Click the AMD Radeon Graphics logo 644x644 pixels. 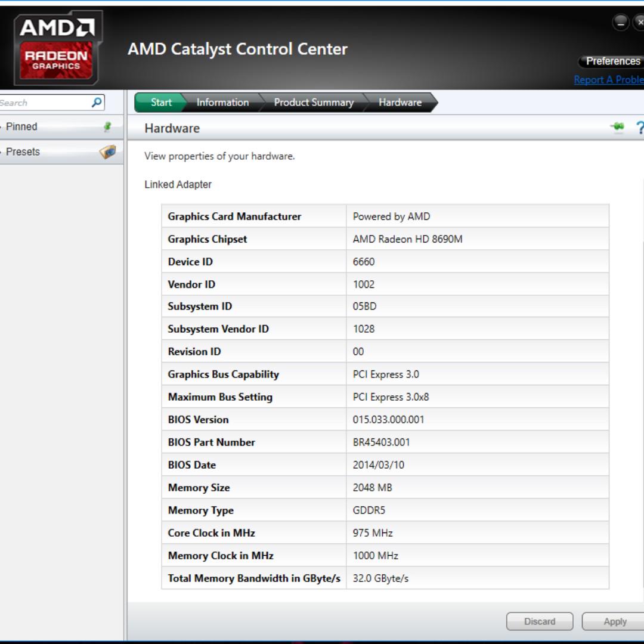[x=57, y=48]
